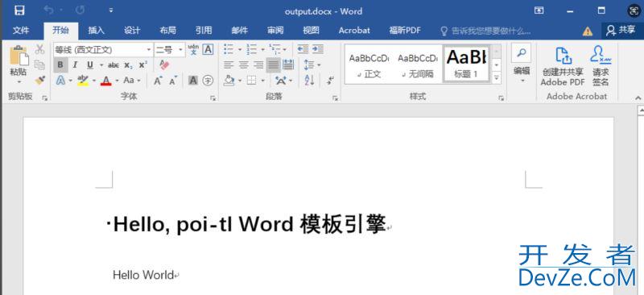This screenshot has height=295, width=644.
Task: Switch to the 插入 ribbon tab
Action: pyautogui.click(x=96, y=31)
